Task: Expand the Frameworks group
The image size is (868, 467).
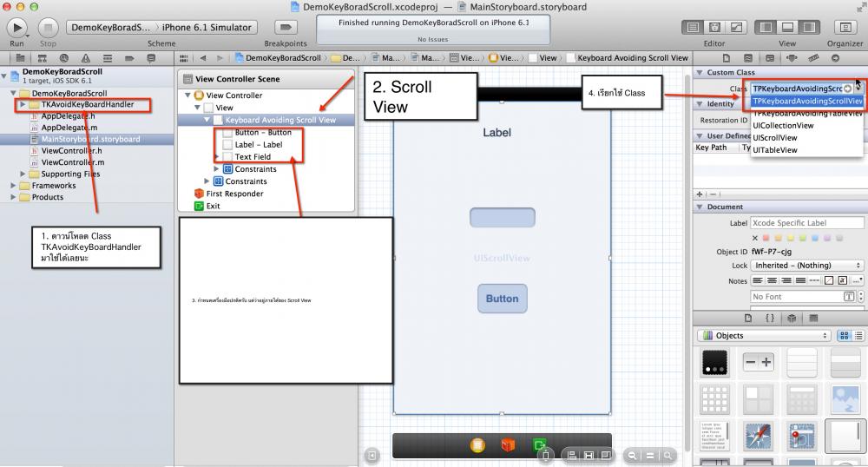Action: click(13, 186)
